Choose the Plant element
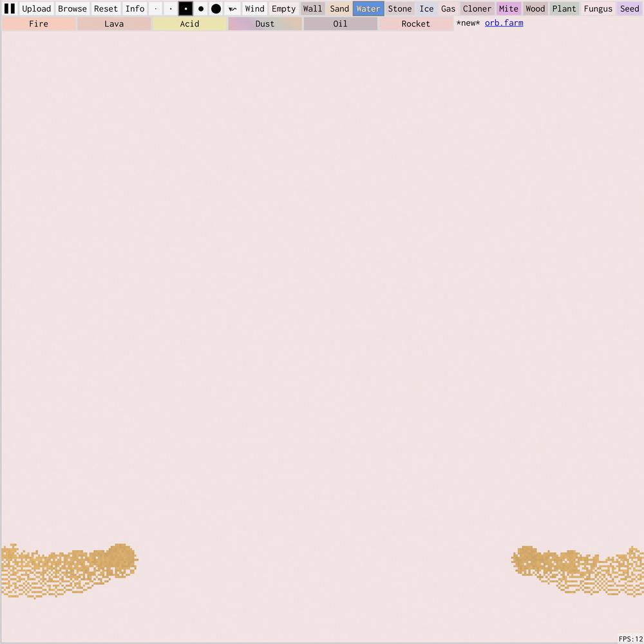Viewport: 644px width, 644px height. tap(564, 8)
